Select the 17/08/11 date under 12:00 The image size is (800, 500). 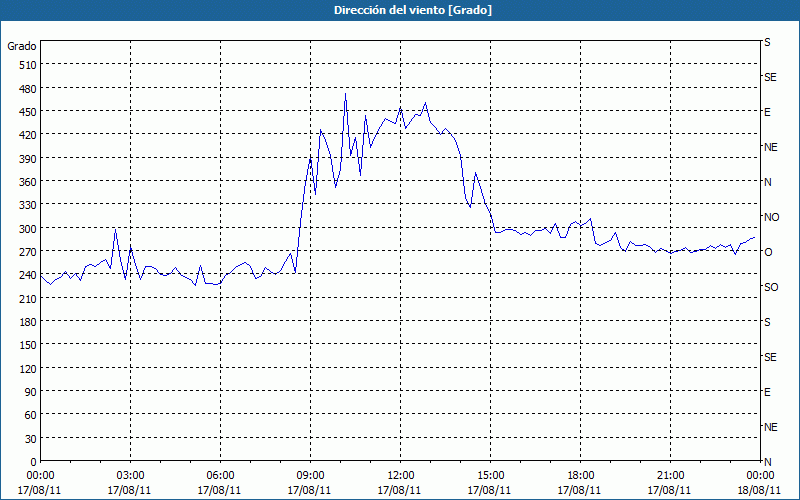[x=401, y=490]
